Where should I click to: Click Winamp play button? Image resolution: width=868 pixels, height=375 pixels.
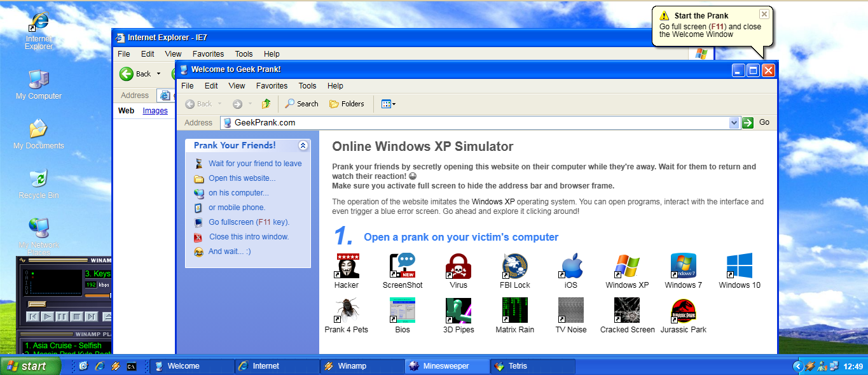(x=48, y=316)
